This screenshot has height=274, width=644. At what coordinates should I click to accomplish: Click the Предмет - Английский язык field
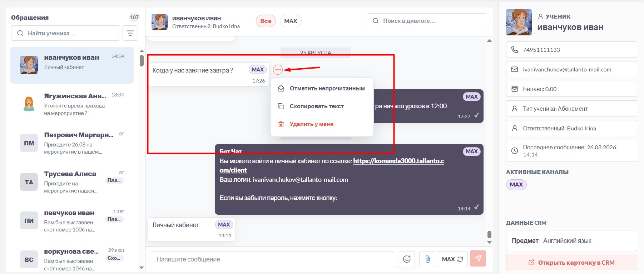click(571, 241)
